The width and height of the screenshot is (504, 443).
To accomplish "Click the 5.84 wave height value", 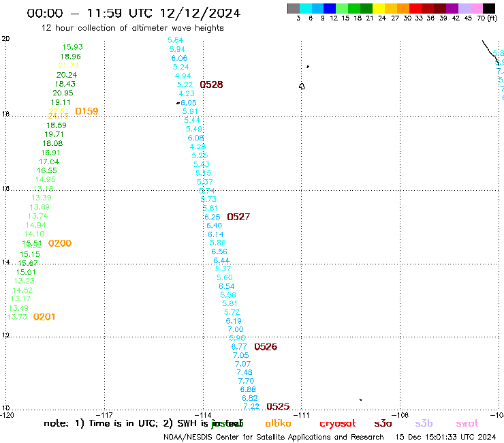I will [175, 40].
